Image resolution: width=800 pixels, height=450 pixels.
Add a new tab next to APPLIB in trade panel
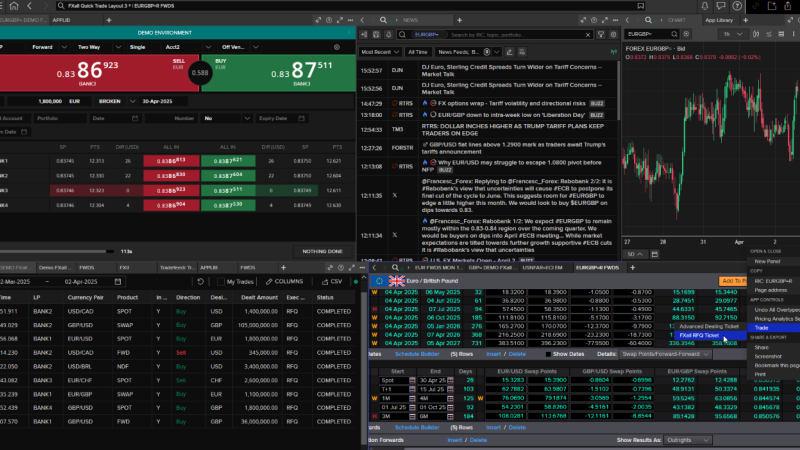tap(109, 20)
